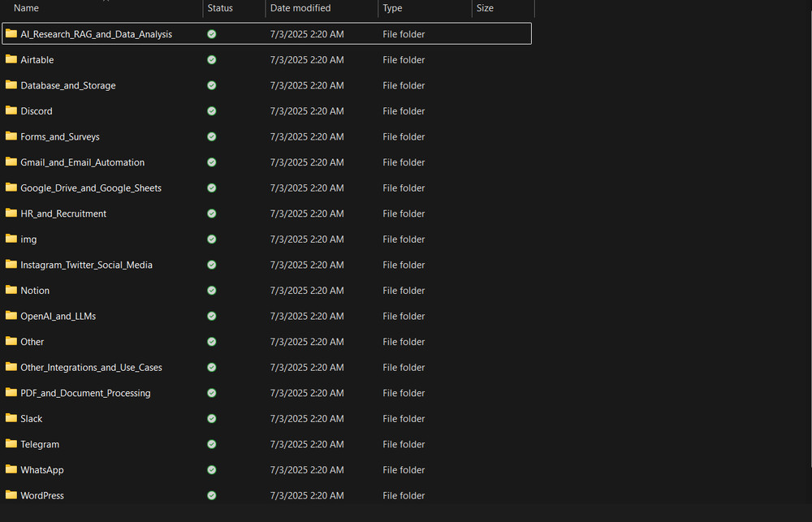Select the PDF_and_Document_Processing folder name
The image size is (812, 522).
pyautogui.click(x=85, y=393)
